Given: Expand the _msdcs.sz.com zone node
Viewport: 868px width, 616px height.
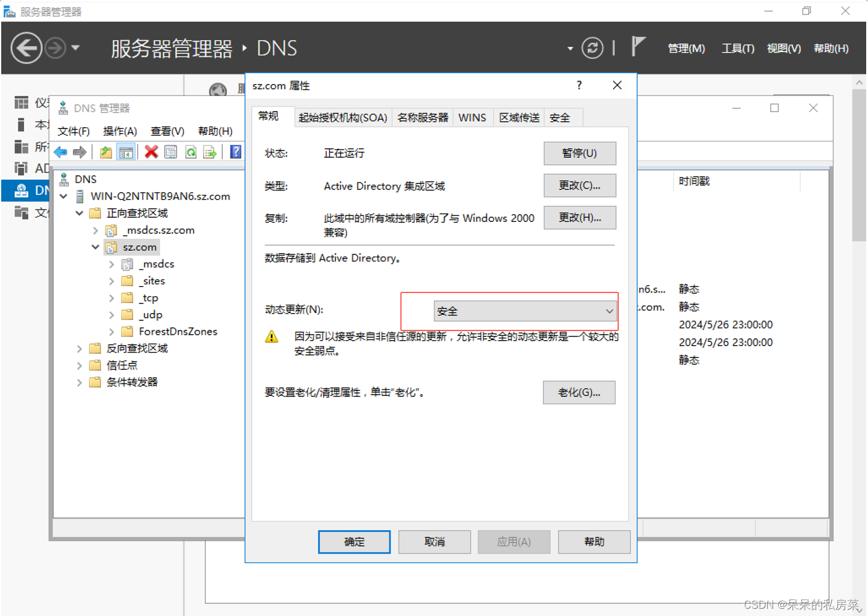Looking at the screenshot, I should pyautogui.click(x=95, y=230).
